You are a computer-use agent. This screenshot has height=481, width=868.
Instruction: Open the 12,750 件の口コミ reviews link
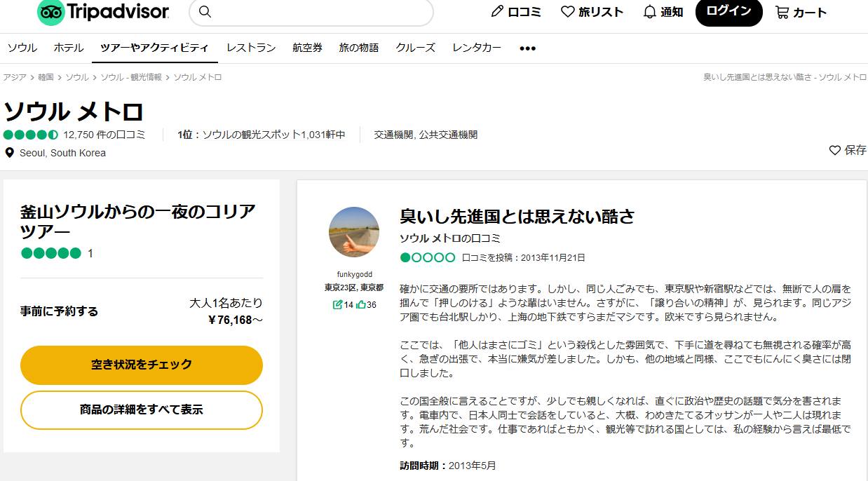(x=104, y=135)
